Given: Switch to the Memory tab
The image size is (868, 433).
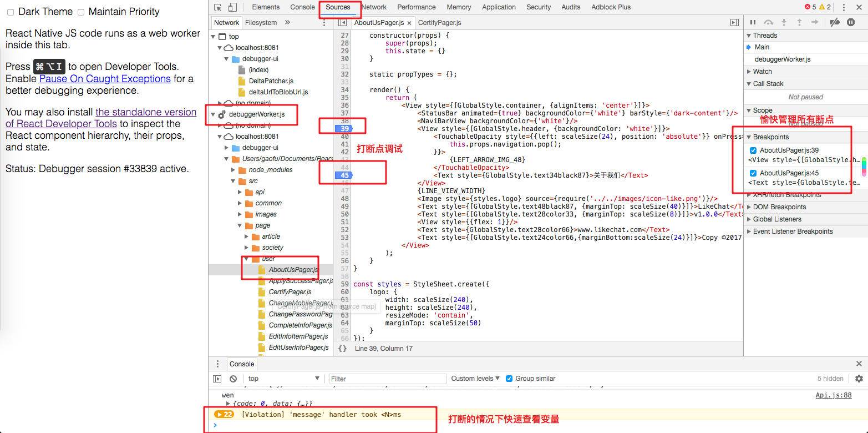Looking at the screenshot, I should (459, 7).
